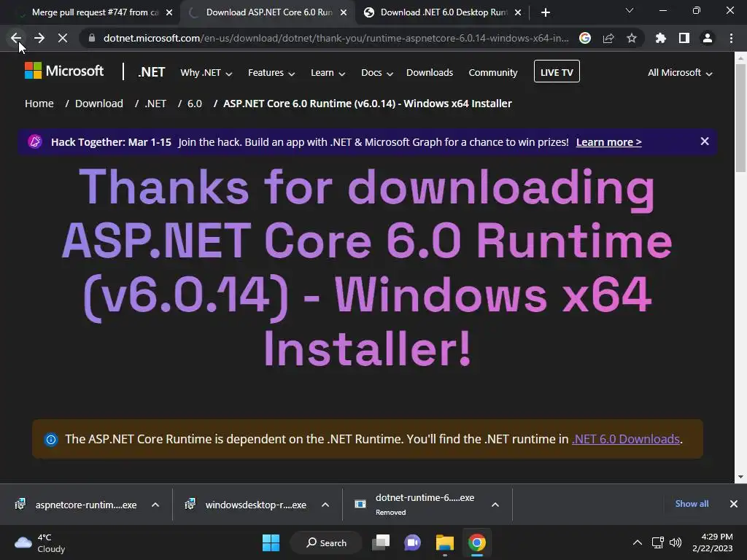
Task: Open options for aspnetcore-runtime download
Action: pos(155,505)
